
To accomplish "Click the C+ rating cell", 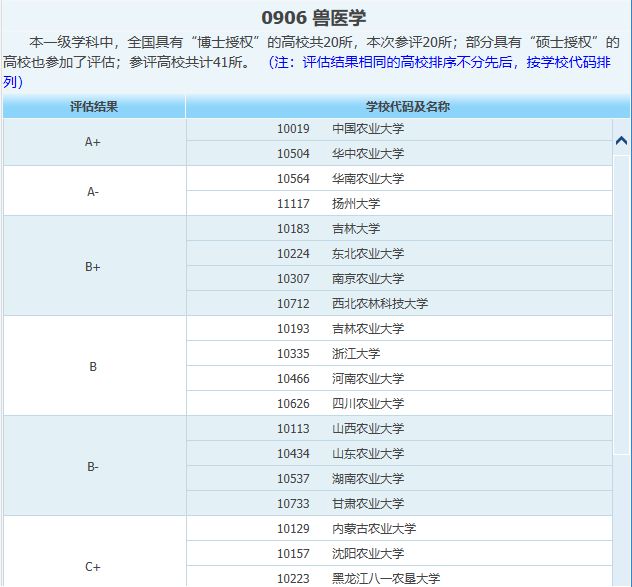I will [x=94, y=566].
